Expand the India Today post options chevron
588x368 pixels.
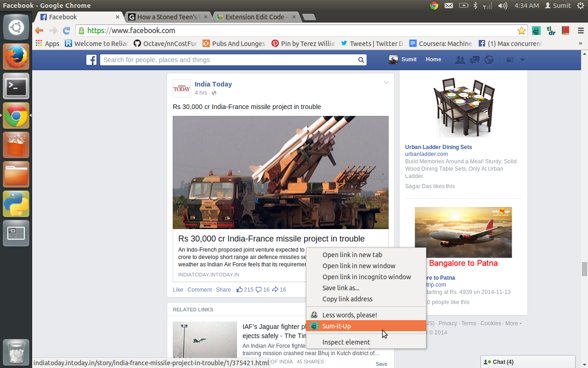[x=386, y=83]
